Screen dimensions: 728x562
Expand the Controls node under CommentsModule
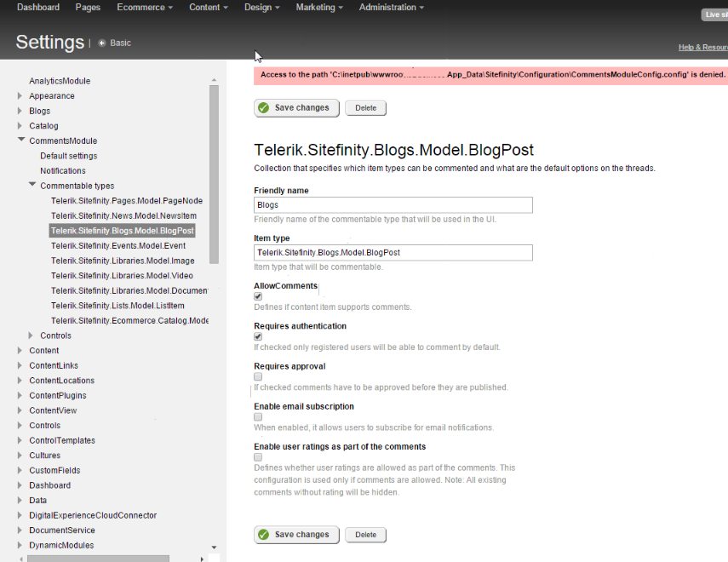(x=31, y=335)
